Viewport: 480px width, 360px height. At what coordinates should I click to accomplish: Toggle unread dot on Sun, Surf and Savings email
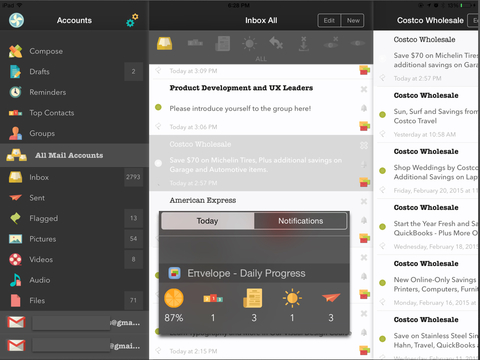tap(382, 114)
